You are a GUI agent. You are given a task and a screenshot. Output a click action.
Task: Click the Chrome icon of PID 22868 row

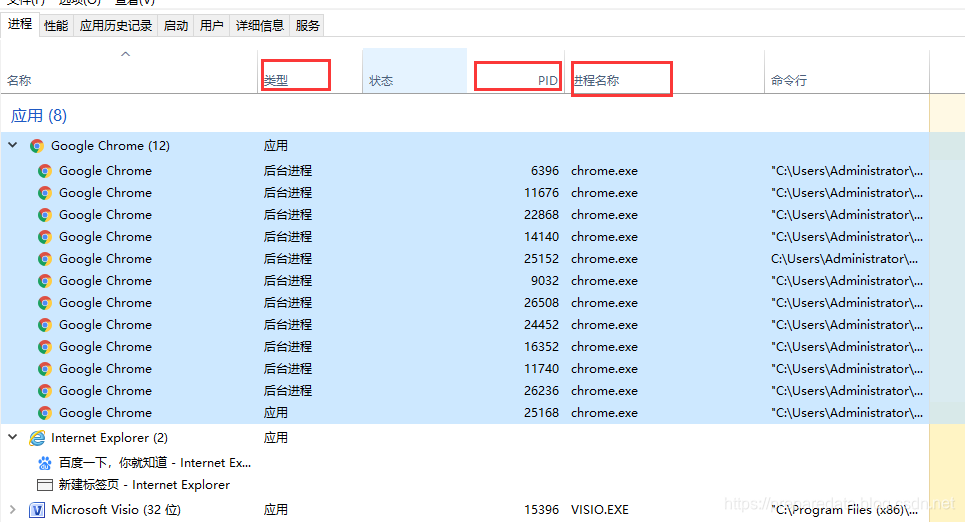pos(44,215)
